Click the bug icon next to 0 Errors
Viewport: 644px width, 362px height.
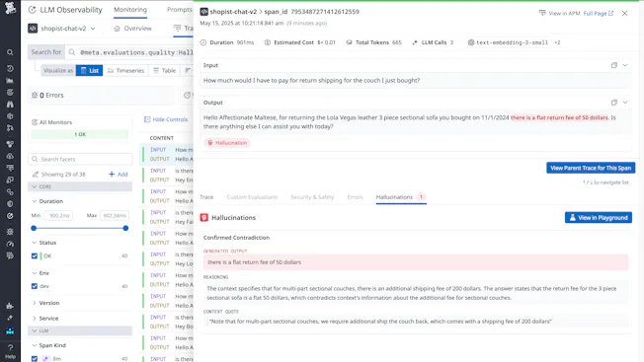[35, 95]
